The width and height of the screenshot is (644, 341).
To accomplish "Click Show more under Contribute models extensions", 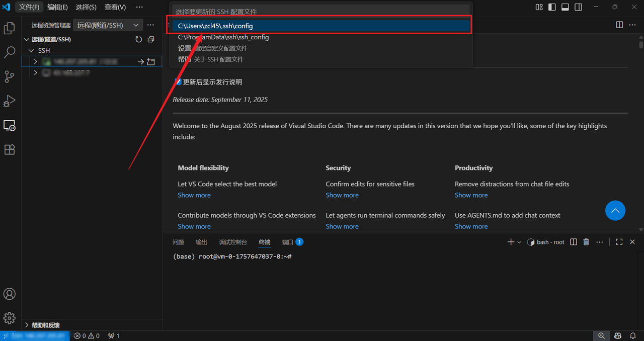I will (x=194, y=226).
